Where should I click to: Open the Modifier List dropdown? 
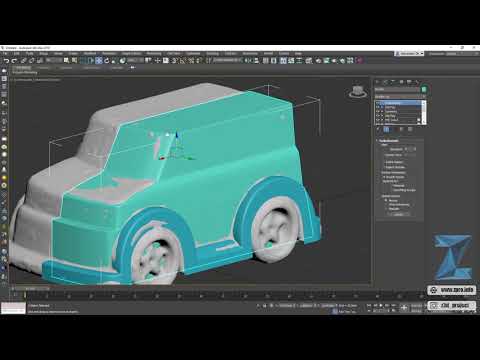click(x=400, y=97)
